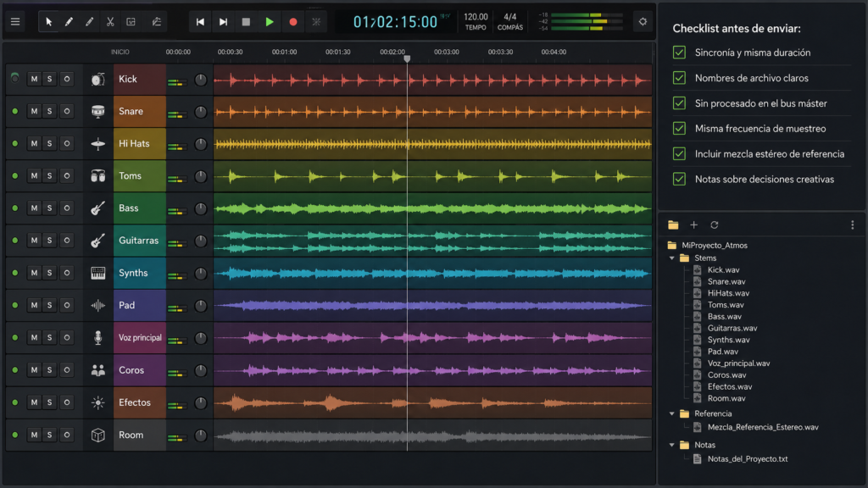Uncheck 'Incluir mezcla estéreo de referencia'
The height and width of the screenshot is (488, 868).
click(679, 154)
